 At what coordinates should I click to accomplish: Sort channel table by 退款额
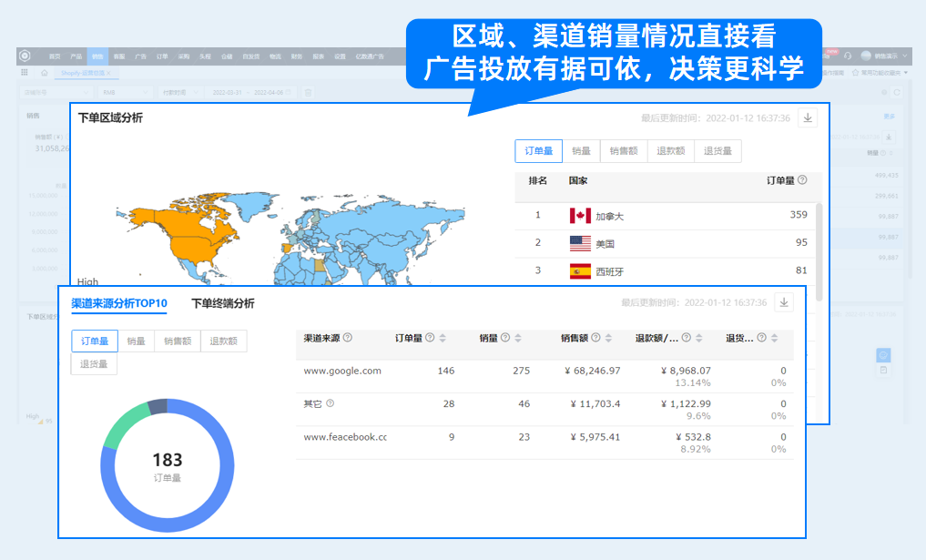(698, 338)
